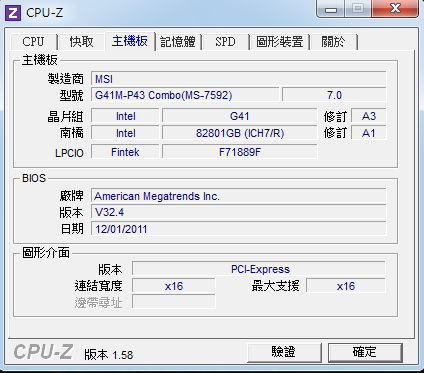The width and height of the screenshot is (424, 373).
Task: Click the 製造商 label
Action: click(x=65, y=79)
